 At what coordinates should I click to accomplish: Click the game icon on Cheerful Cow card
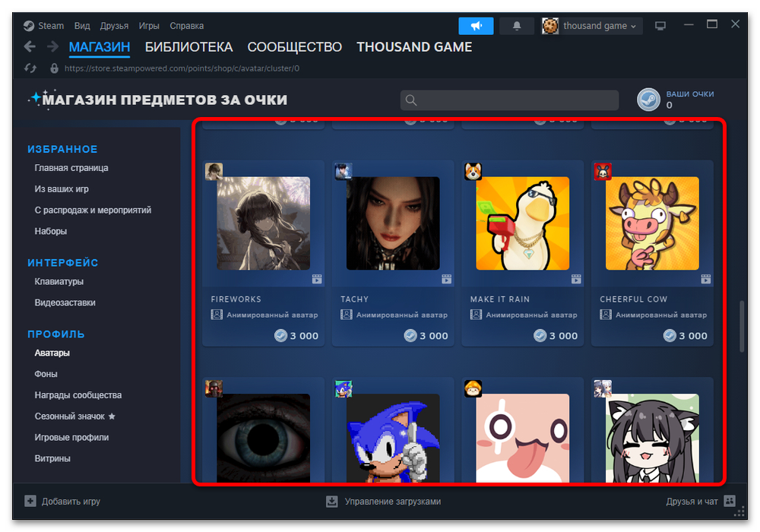click(603, 172)
